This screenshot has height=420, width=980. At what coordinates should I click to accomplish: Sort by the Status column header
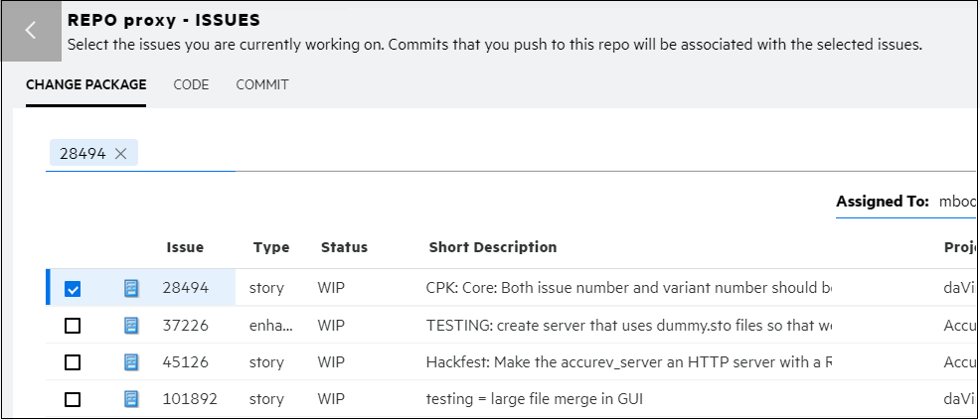(344, 247)
